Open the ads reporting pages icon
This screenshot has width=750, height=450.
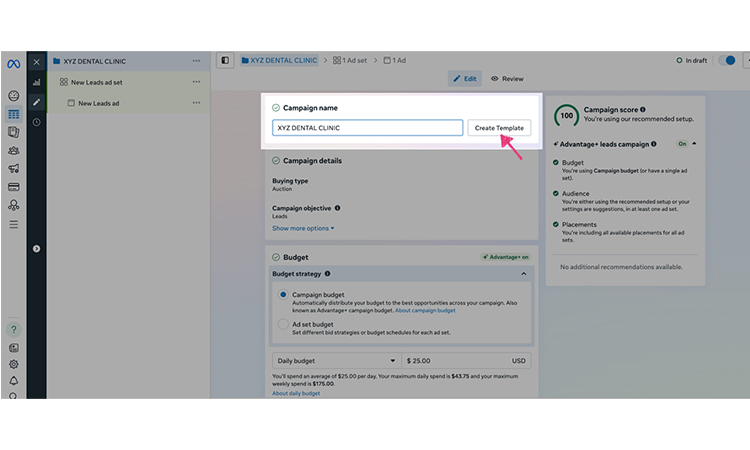pyautogui.click(x=13, y=132)
